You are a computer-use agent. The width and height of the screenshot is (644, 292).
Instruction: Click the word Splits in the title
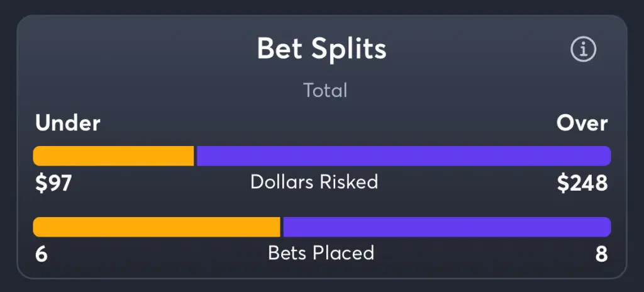pos(348,50)
